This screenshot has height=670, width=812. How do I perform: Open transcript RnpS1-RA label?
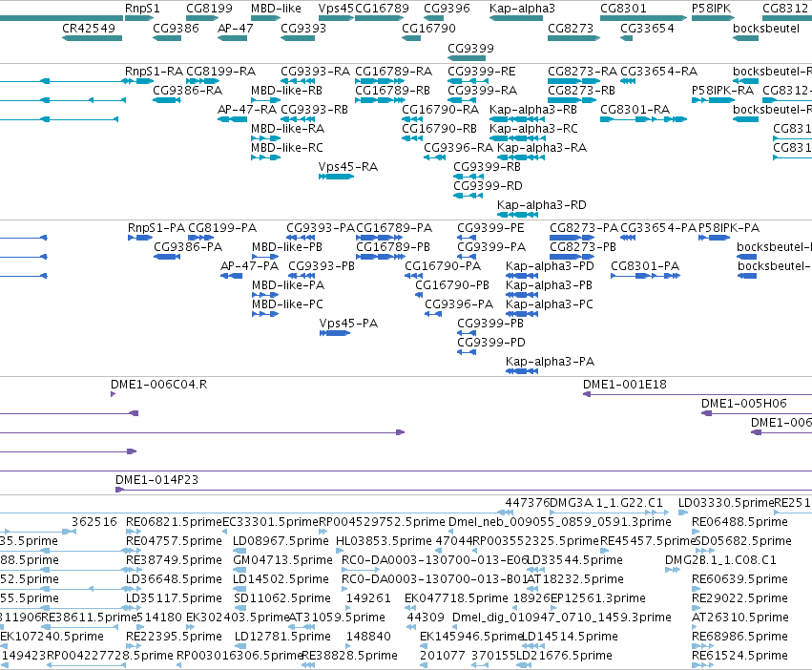(155, 71)
